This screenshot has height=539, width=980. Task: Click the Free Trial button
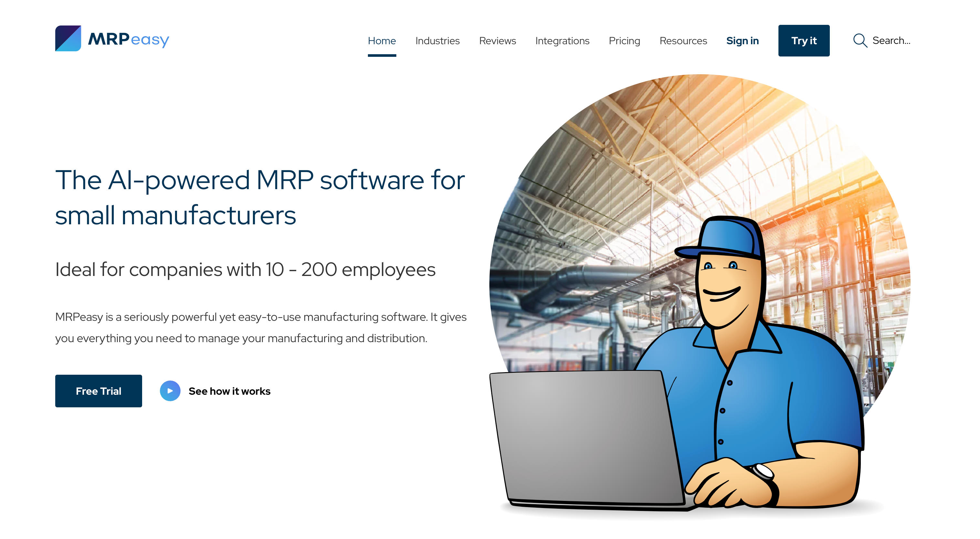[x=99, y=391]
